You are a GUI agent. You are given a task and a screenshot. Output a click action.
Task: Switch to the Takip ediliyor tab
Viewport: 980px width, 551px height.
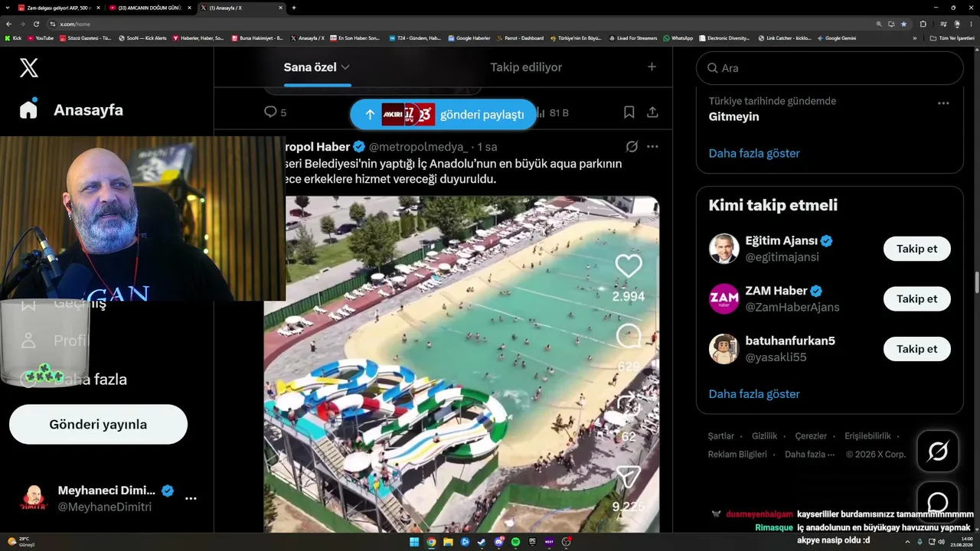pyautogui.click(x=526, y=67)
